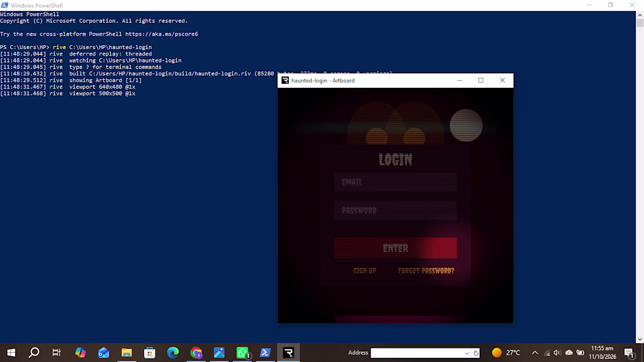Image resolution: width=644 pixels, height=362 pixels.
Task: Launch Microsoft Edge from the taskbar
Action: (173, 353)
